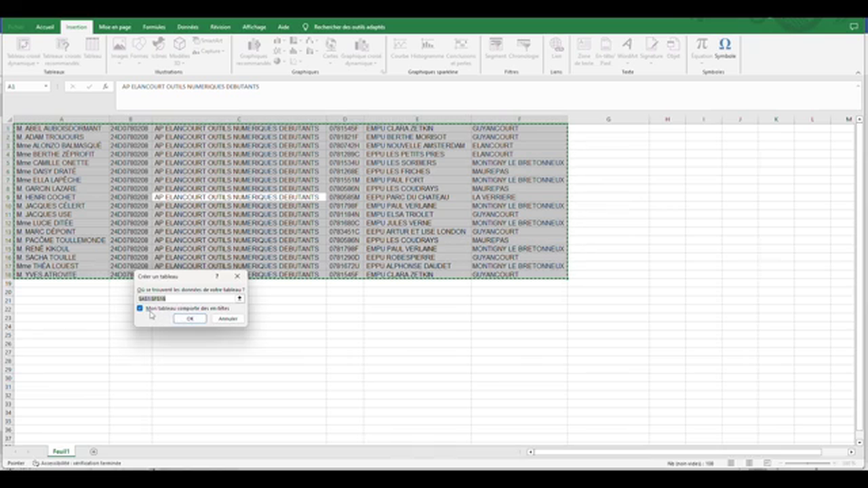Cancel the Créer un tableau dialog
The width and height of the screenshot is (868, 488).
coord(227,319)
